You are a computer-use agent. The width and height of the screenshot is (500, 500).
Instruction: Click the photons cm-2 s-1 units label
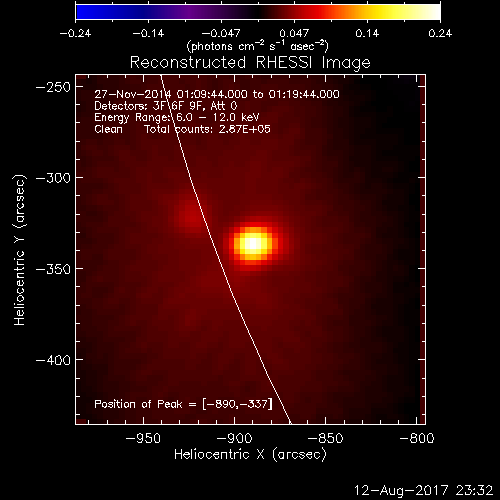point(257,46)
